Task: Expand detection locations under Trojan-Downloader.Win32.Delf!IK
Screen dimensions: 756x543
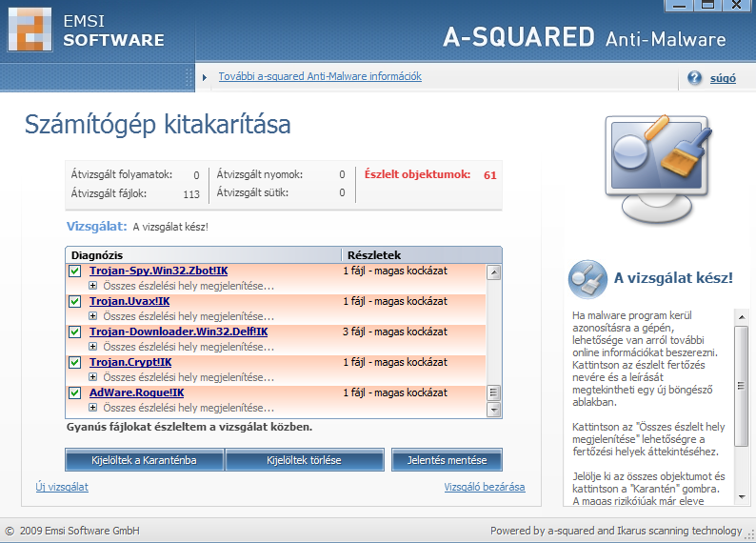Action: pos(93,346)
